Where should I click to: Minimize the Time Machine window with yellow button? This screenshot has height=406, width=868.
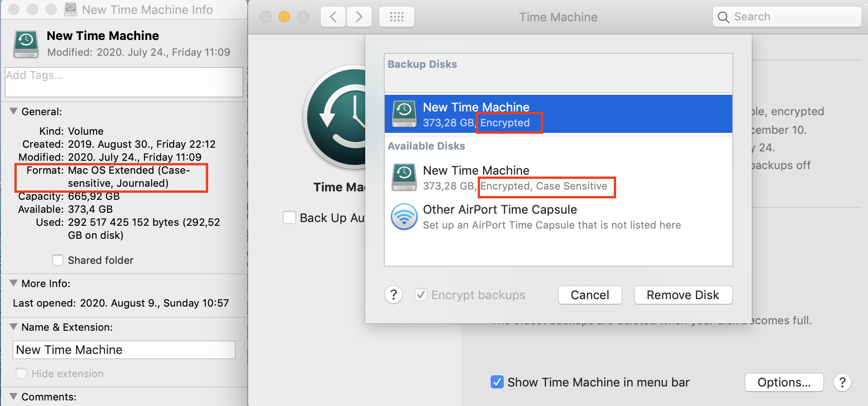pyautogui.click(x=284, y=17)
